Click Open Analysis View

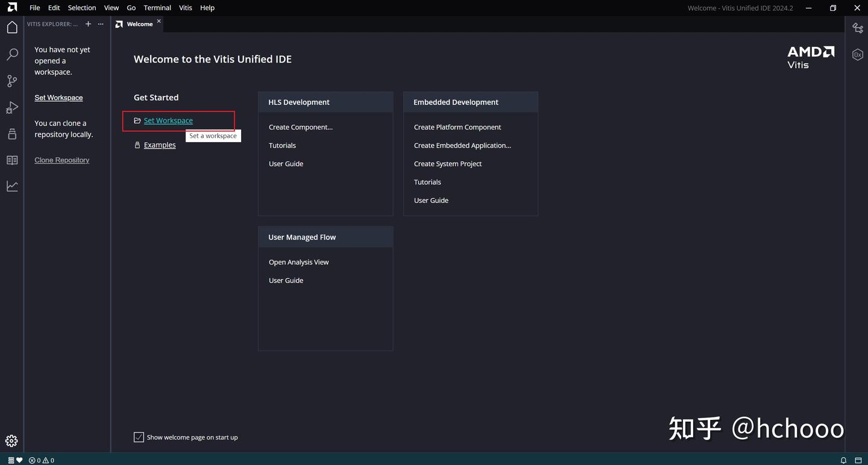point(299,262)
